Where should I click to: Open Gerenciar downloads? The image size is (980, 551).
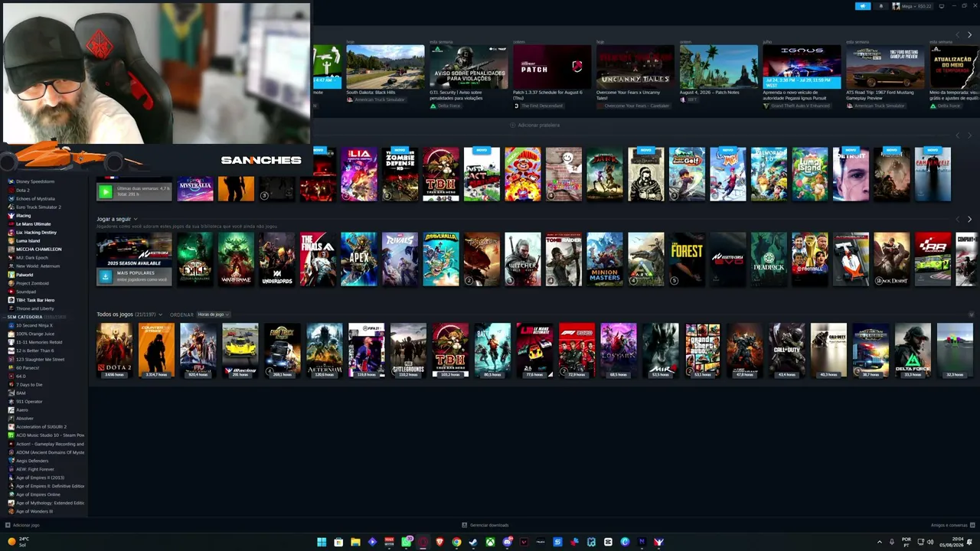tap(485, 525)
